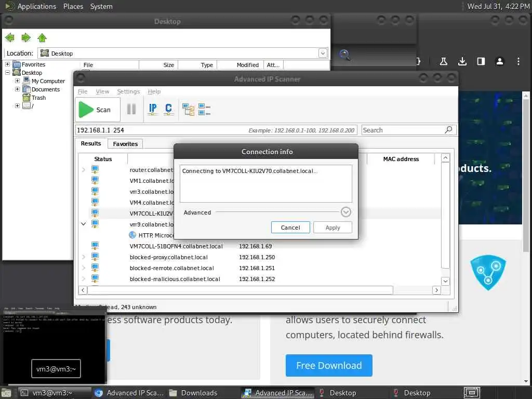Screen dimensions: 532x399
Task: Click the Free Download button
Action: coord(329,365)
